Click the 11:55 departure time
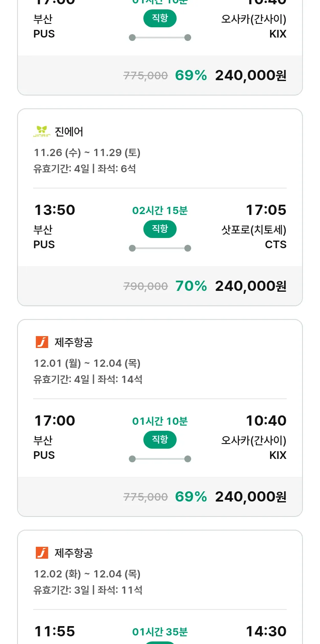This screenshot has height=644, width=320. click(55, 631)
